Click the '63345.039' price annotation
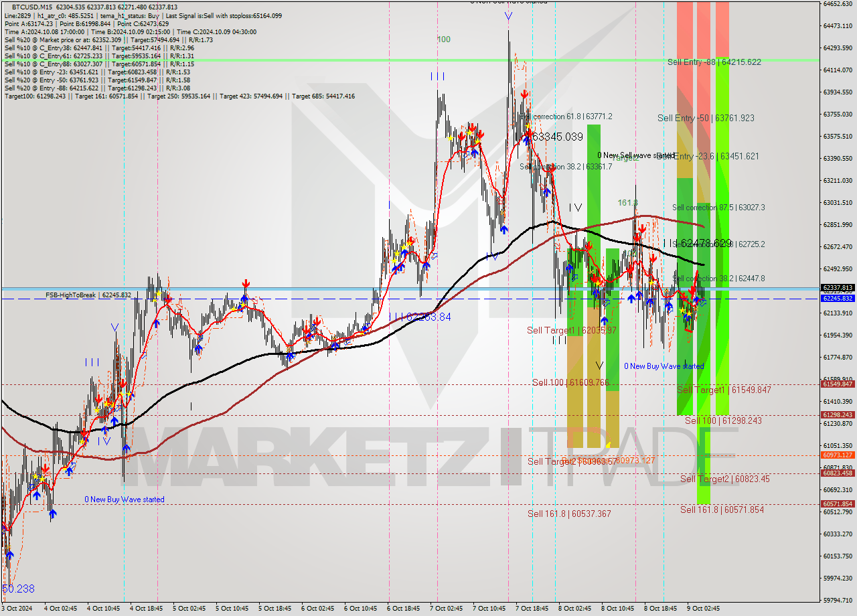 pyautogui.click(x=559, y=137)
